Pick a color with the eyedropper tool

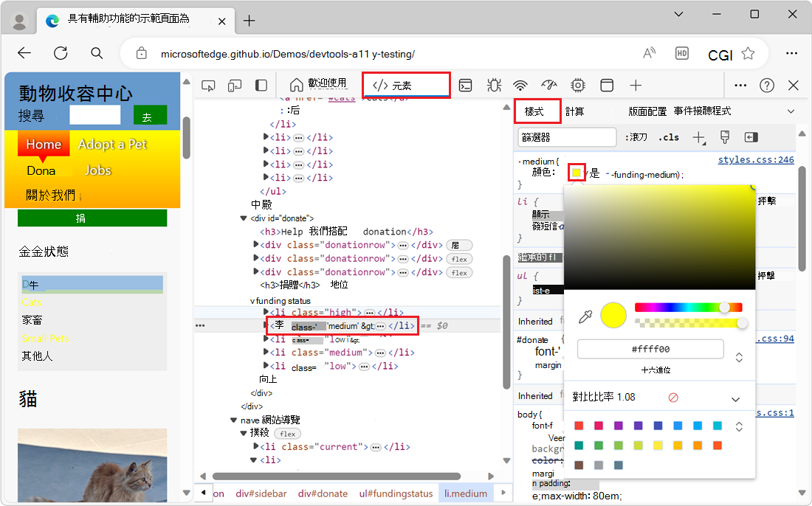point(585,316)
